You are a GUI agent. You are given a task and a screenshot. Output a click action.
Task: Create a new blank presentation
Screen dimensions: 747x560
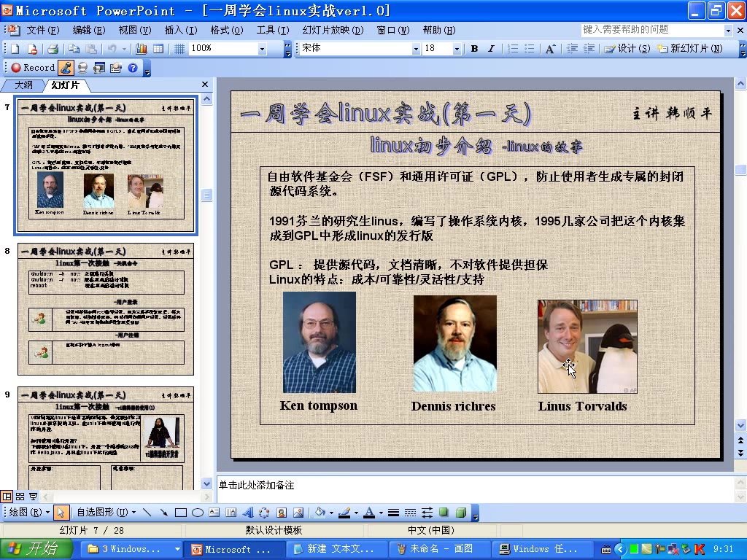[15, 49]
